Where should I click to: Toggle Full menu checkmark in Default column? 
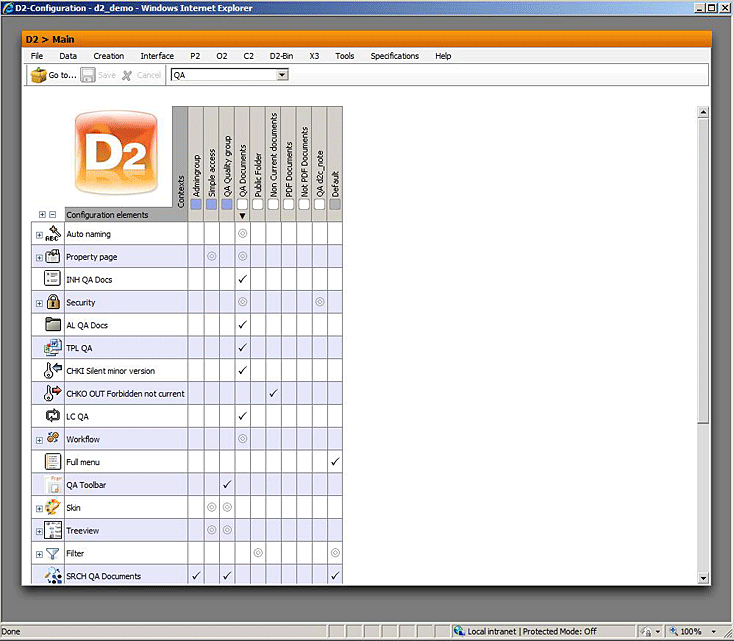[335, 462]
